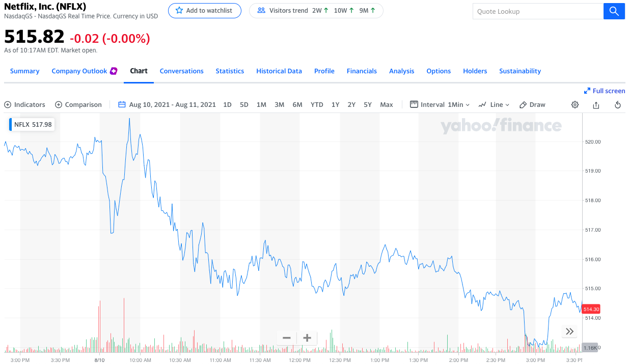Click the Company Outlook premium badge icon
The height and width of the screenshot is (364, 629).
pos(114,71)
